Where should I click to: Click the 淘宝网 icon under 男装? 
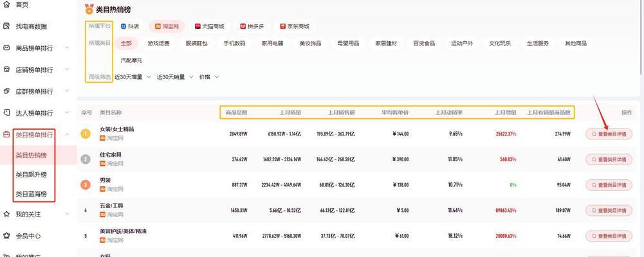coord(103,189)
